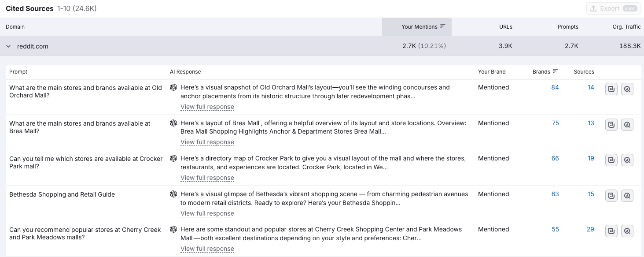Click the Prompts column header

click(568, 26)
